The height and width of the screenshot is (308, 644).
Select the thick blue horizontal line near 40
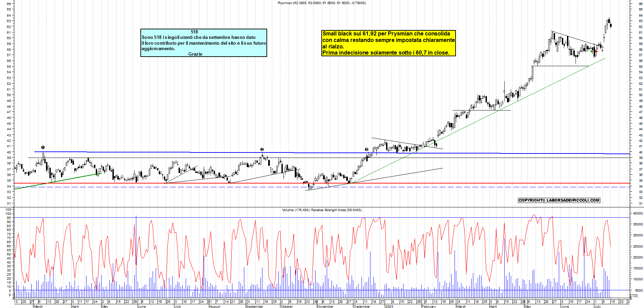tap(332, 153)
